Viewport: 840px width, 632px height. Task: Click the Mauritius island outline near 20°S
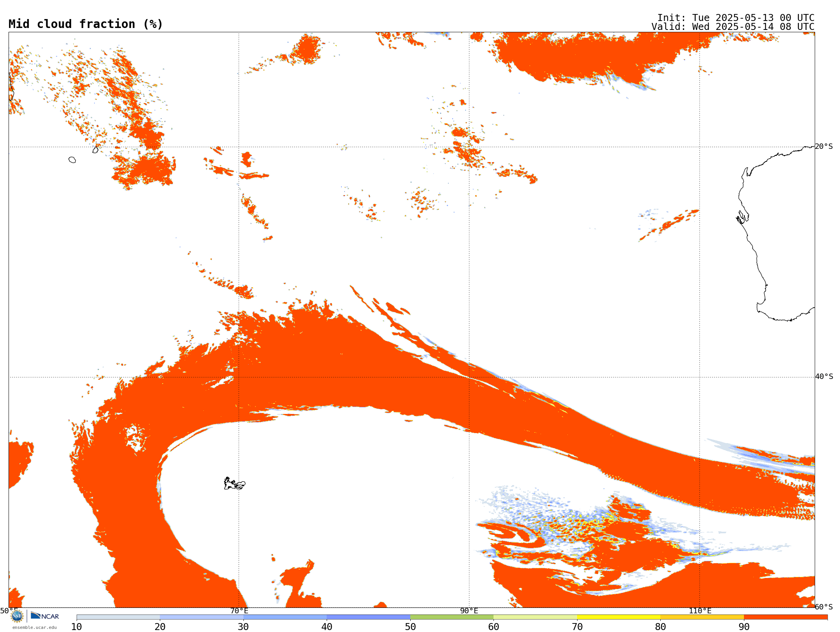(x=95, y=150)
